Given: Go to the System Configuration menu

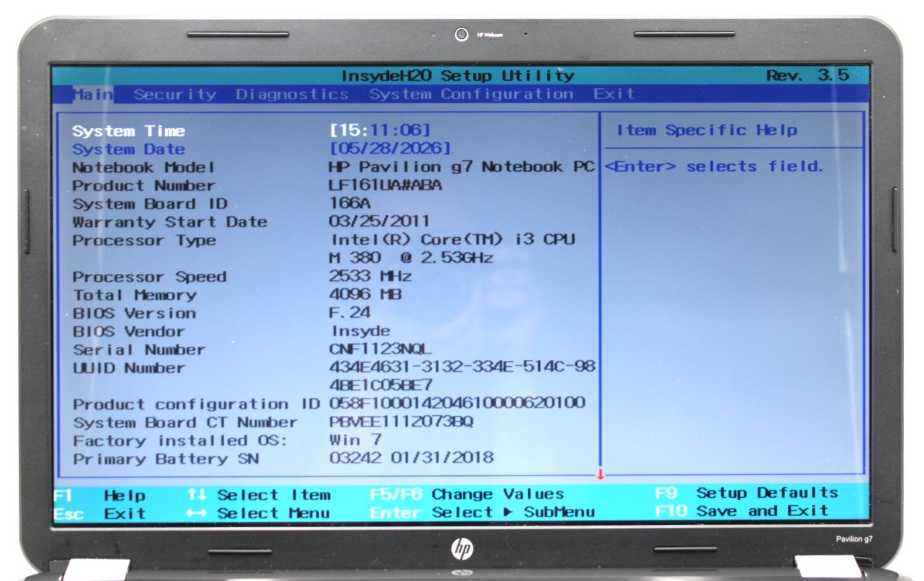Looking at the screenshot, I should tap(472, 94).
